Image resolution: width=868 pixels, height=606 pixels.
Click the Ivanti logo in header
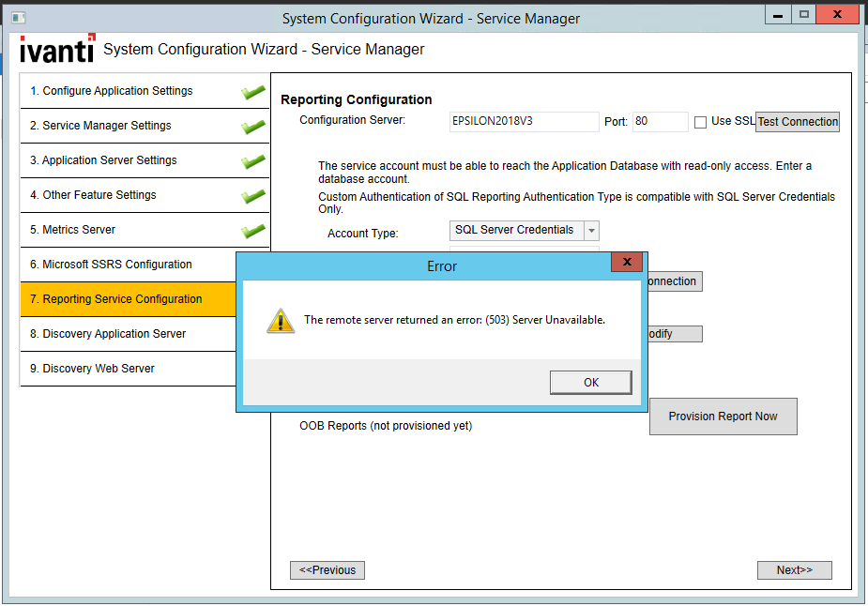(x=57, y=50)
